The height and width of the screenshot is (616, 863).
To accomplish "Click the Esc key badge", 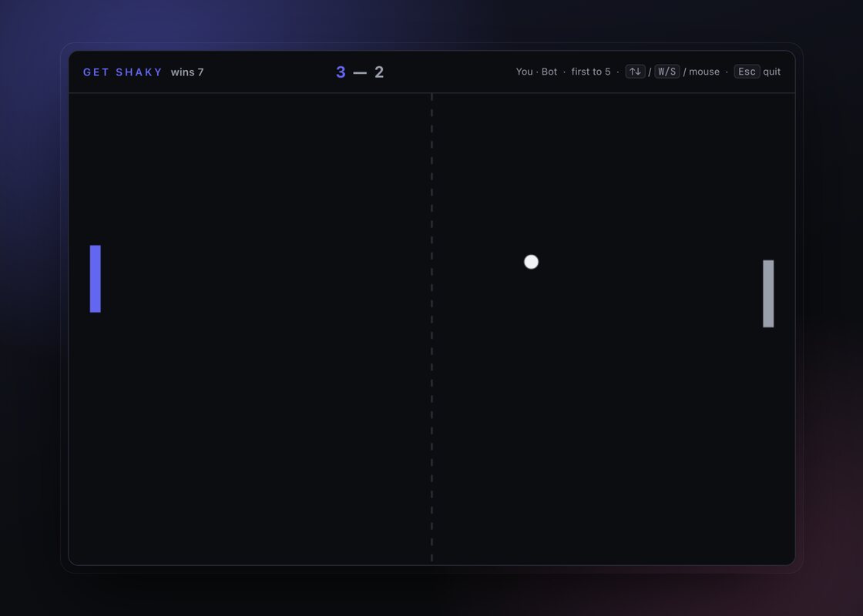I will click(747, 72).
